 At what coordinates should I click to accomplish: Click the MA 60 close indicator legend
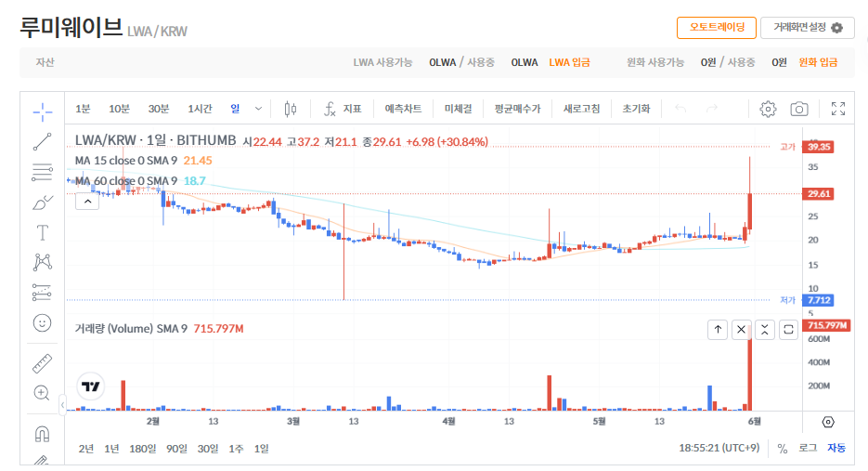tap(126, 181)
